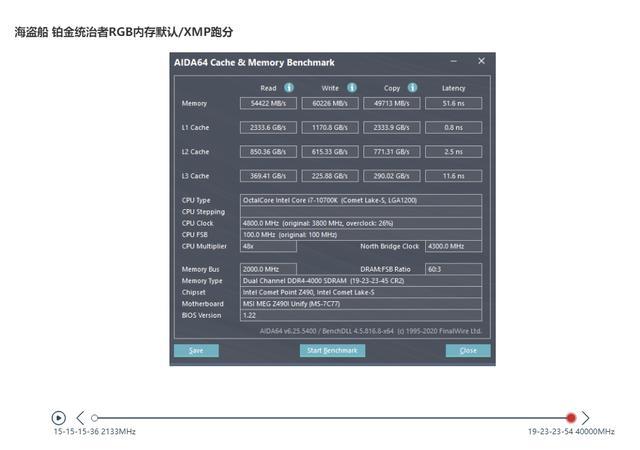Click L2 Cache Write value 615.33 GB/s
The height and width of the screenshot is (450, 640).
point(330,151)
